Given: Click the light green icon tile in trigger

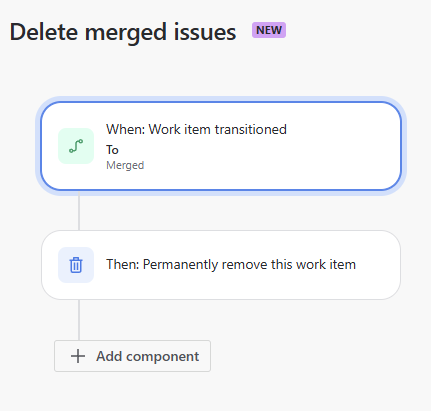Looking at the screenshot, I should pyautogui.click(x=76, y=146).
